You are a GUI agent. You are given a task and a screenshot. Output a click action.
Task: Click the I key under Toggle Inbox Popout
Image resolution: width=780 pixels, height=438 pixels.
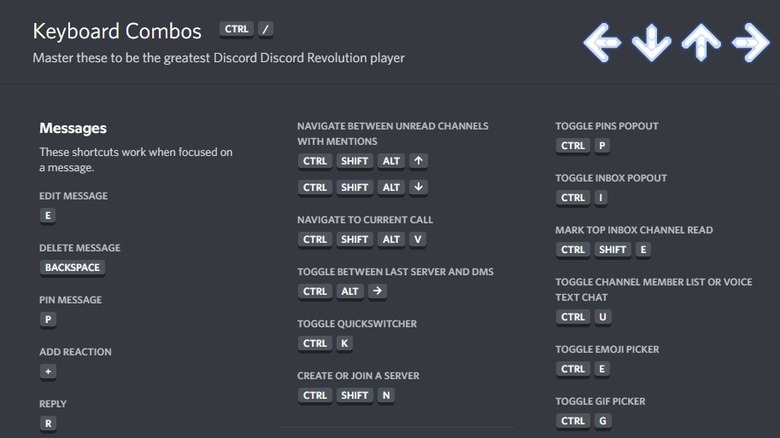(x=602, y=197)
